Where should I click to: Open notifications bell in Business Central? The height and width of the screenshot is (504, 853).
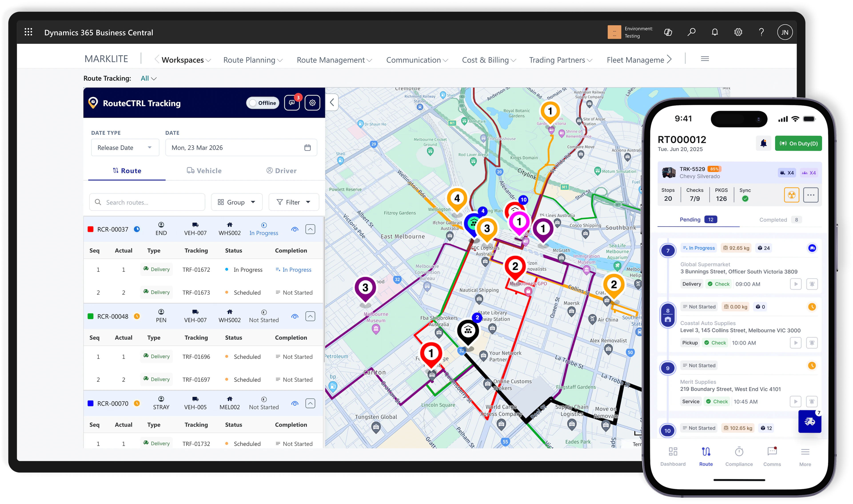point(715,32)
